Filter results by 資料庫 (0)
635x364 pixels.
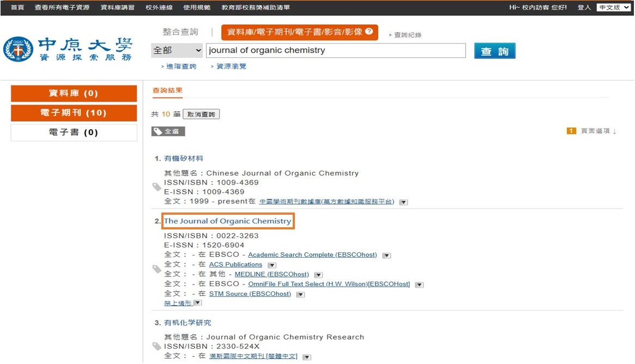[74, 94]
